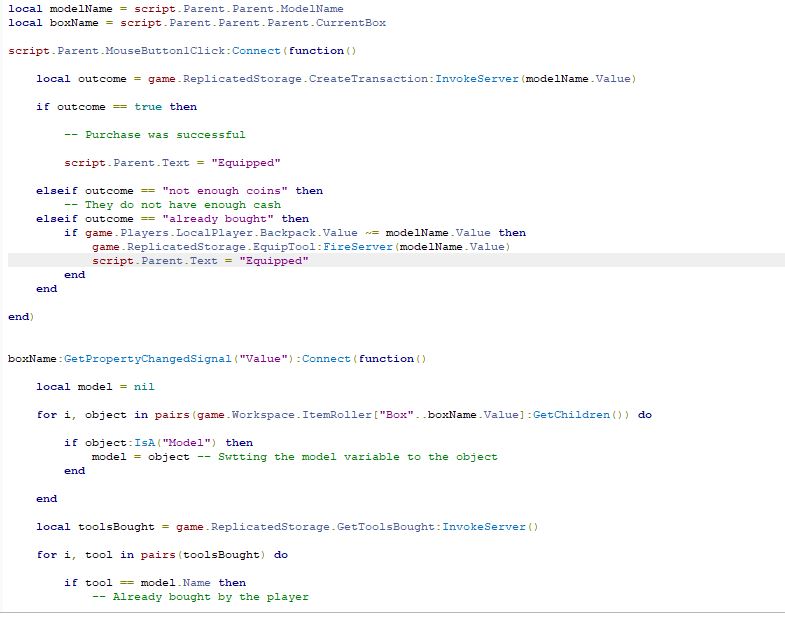Click the 'game.ReplicatedStorage.EquipTool:FireServer' line
This screenshot has width=785, height=619.
tap(301, 247)
